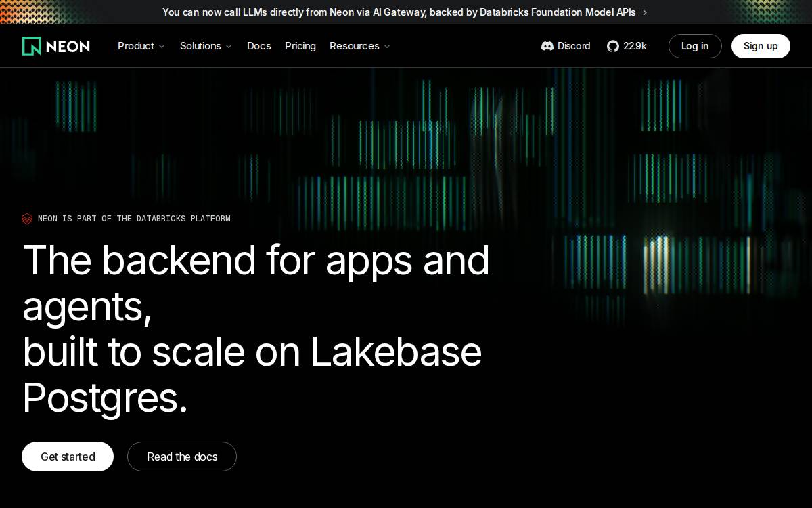Click the announcement banner arrow
This screenshot has height=508, width=812.
[x=645, y=12]
